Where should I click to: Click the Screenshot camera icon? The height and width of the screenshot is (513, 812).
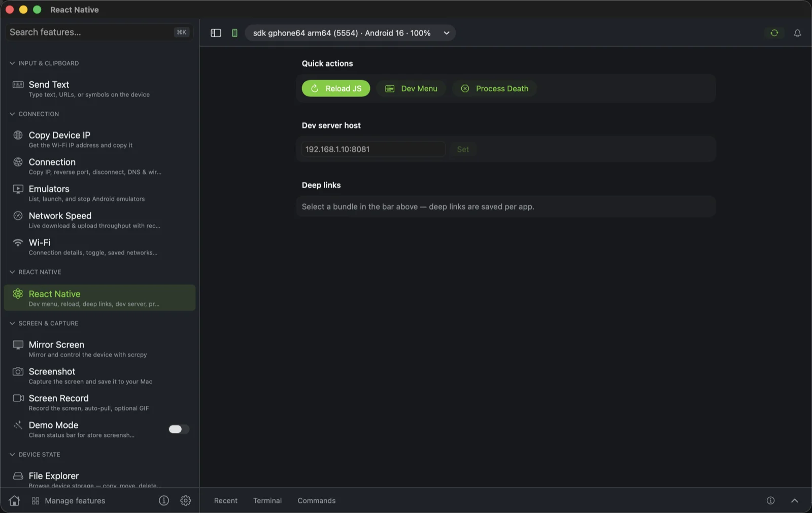[18, 371]
